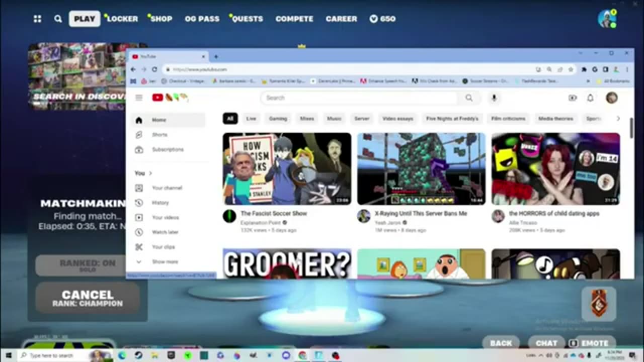This screenshot has height=362, width=644.
Task: Select the Gaming category chip
Action: coord(278,119)
